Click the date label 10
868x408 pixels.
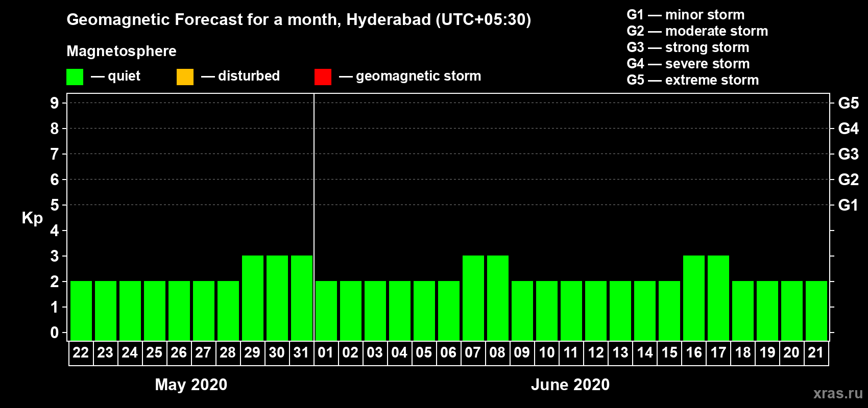pos(547,352)
